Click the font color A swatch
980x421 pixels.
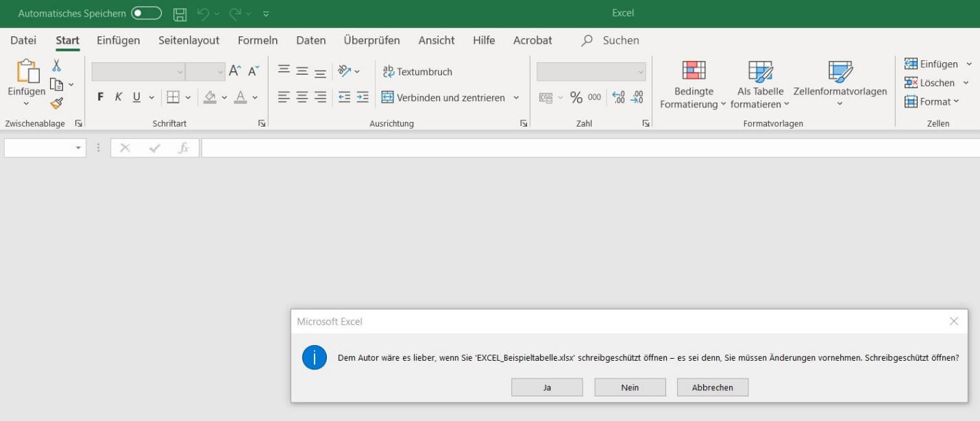241,97
